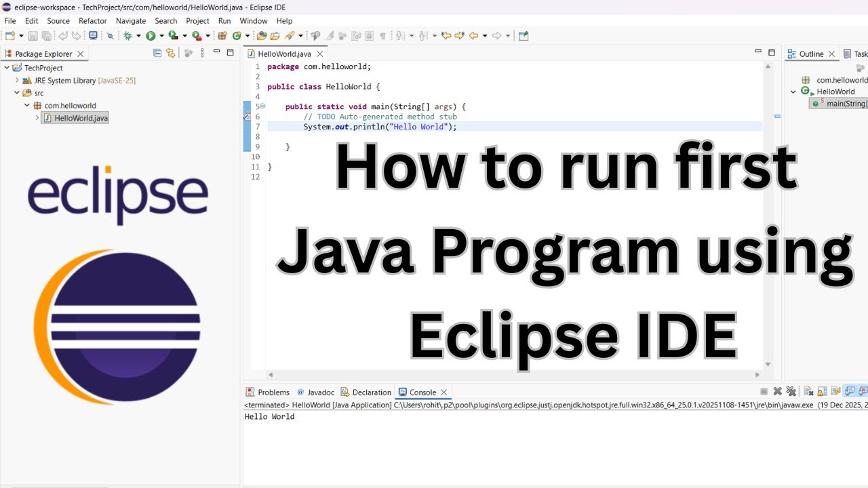Click the New Java Package icon
Screen dimensions: 868x488
click(x=222, y=36)
